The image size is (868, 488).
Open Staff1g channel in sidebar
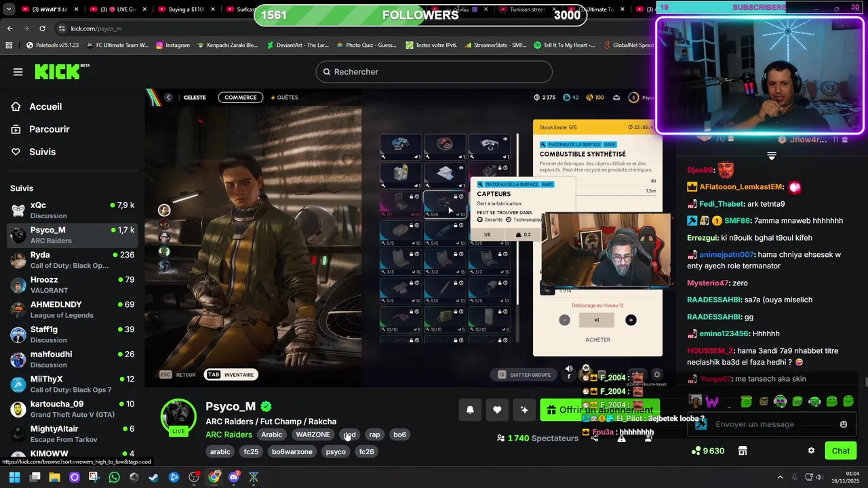pyautogui.click(x=72, y=334)
